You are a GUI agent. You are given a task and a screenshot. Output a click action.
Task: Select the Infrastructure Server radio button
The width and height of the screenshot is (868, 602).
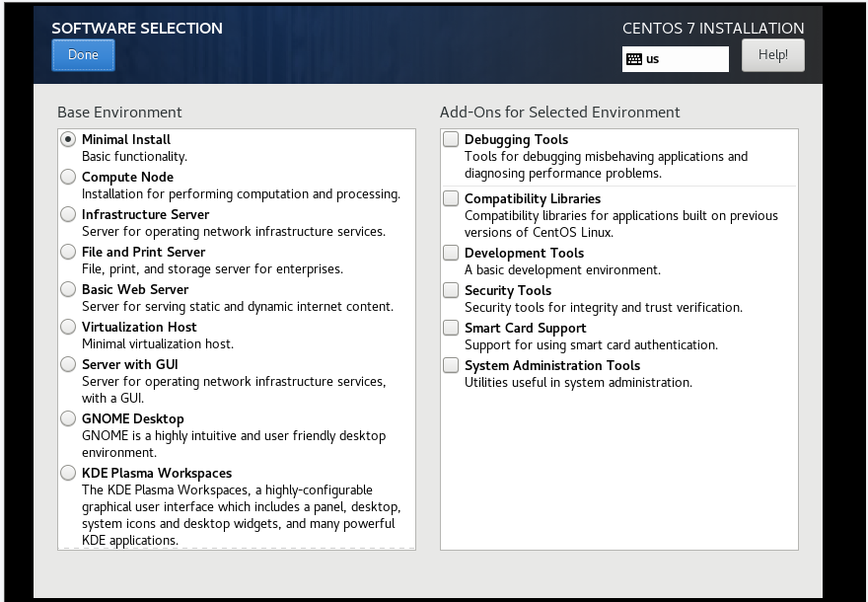(68, 214)
